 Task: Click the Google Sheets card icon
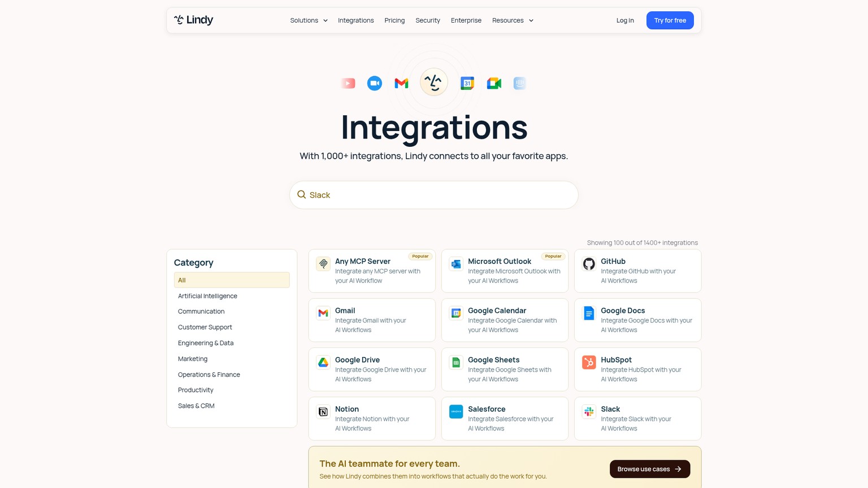[x=456, y=362]
